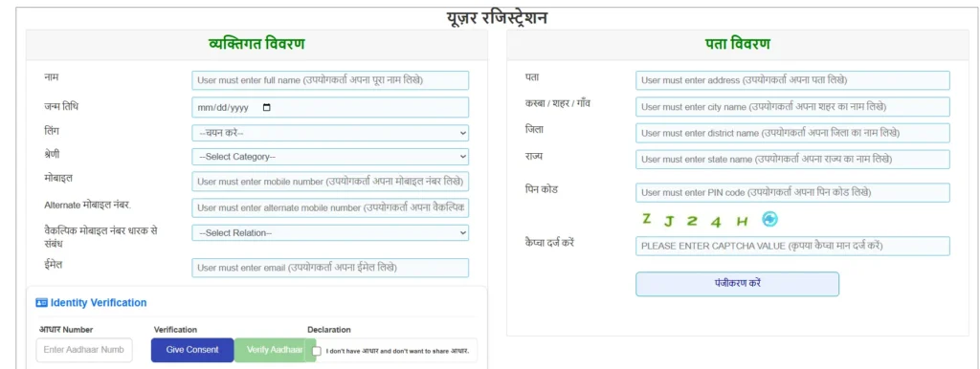
Task: Click the captcha value input field
Action: [x=792, y=246]
